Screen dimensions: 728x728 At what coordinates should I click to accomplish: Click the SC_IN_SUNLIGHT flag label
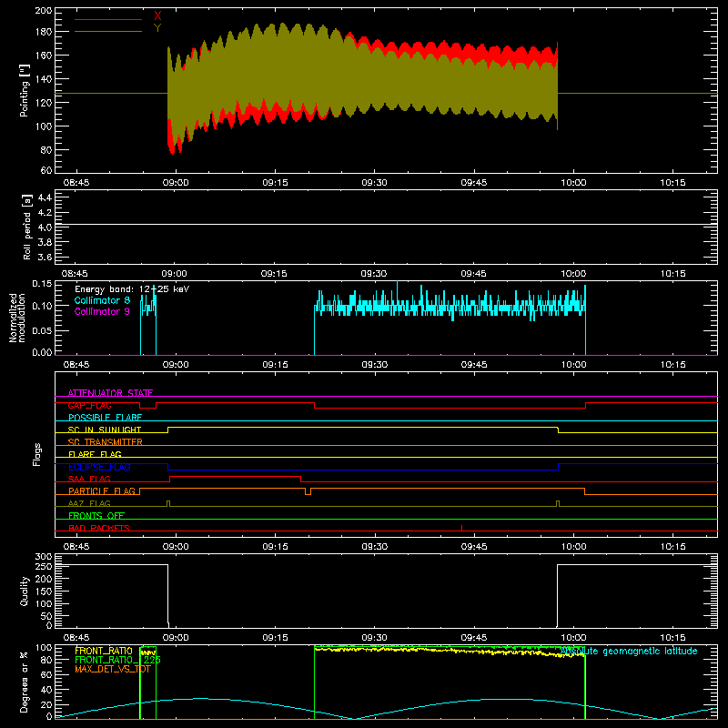point(105,430)
